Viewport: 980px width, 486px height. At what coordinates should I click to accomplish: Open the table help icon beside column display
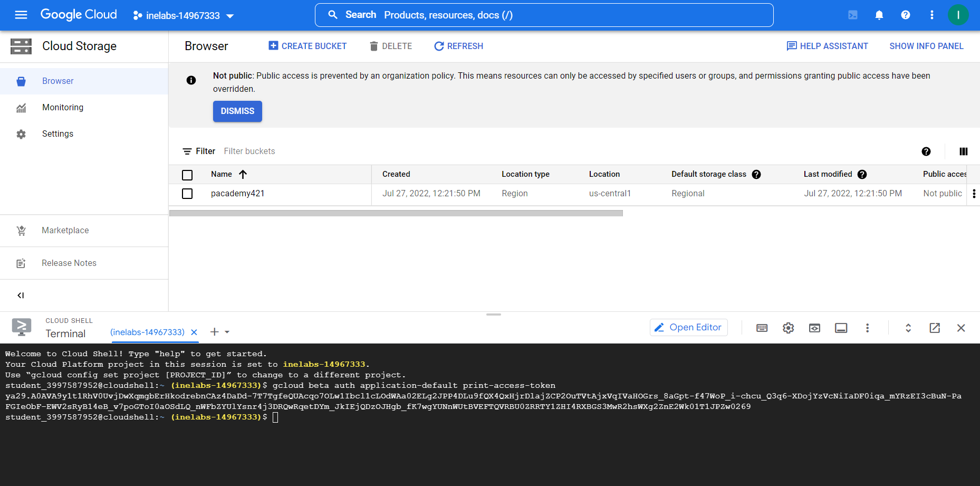[x=926, y=151]
